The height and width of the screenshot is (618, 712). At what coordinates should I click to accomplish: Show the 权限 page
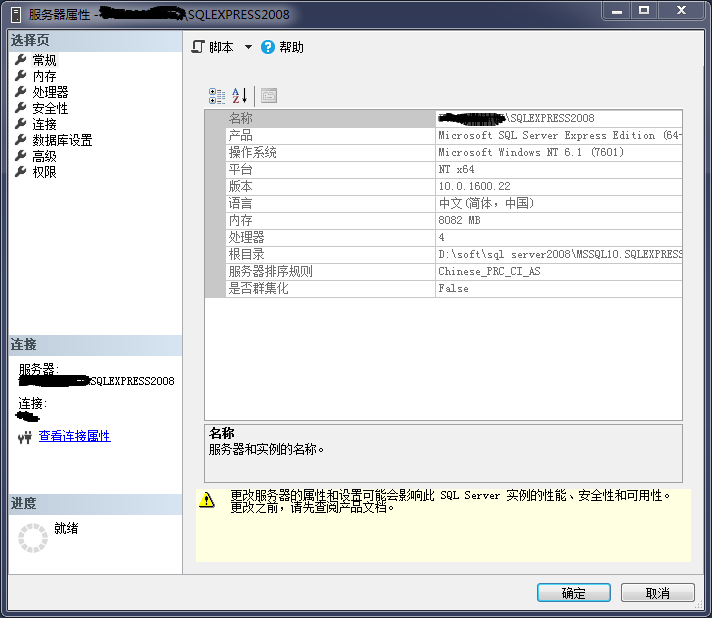coord(44,172)
